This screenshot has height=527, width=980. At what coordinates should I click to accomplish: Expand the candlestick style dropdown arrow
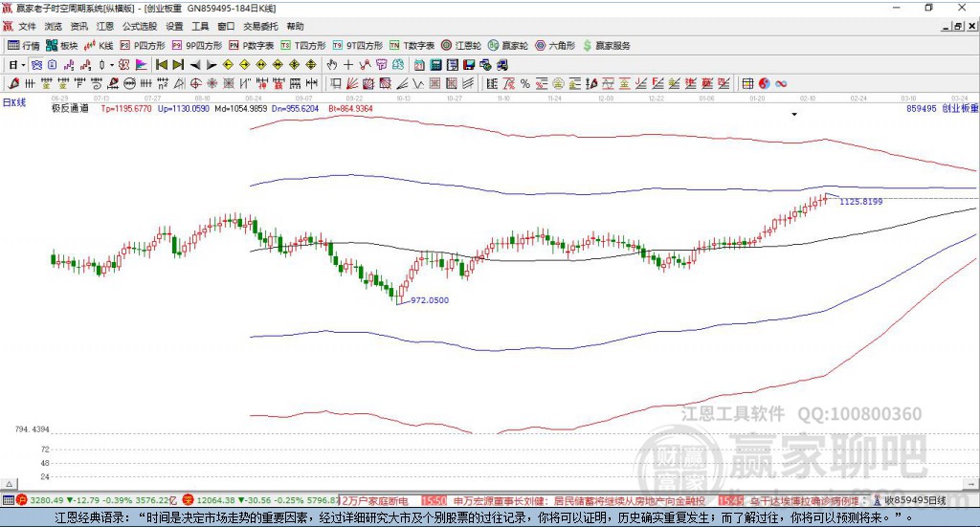point(111,65)
